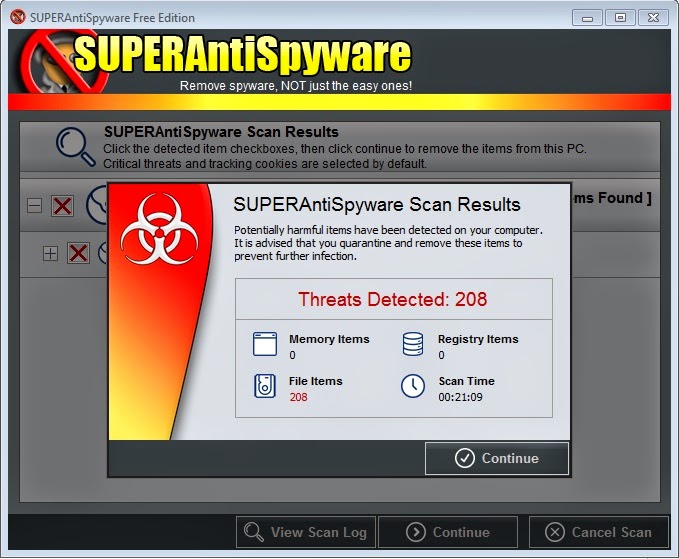The image size is (679, 559).
Task: Click the SUPERAntiSpyware title bar app icon
Action: click(x=18, y=17)
